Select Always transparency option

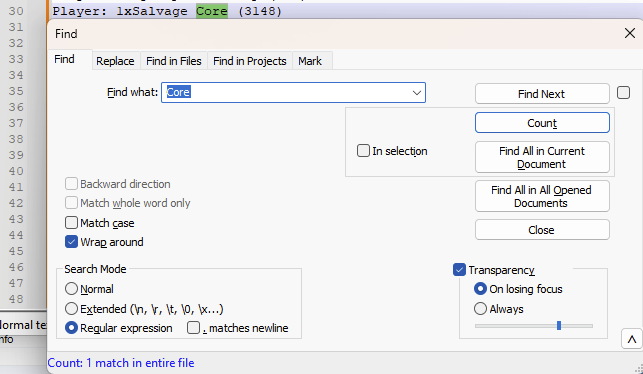pyautogui.click(x=480, y=308)
